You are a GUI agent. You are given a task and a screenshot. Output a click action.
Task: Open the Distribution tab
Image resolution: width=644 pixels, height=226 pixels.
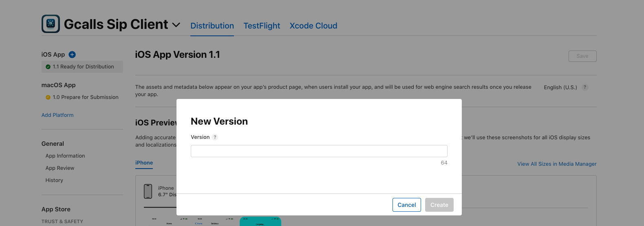pyautogui.click(x=212, y=26)
